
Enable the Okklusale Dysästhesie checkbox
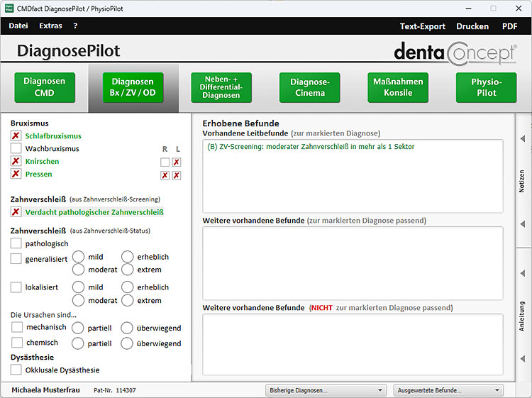pos(16,370)
